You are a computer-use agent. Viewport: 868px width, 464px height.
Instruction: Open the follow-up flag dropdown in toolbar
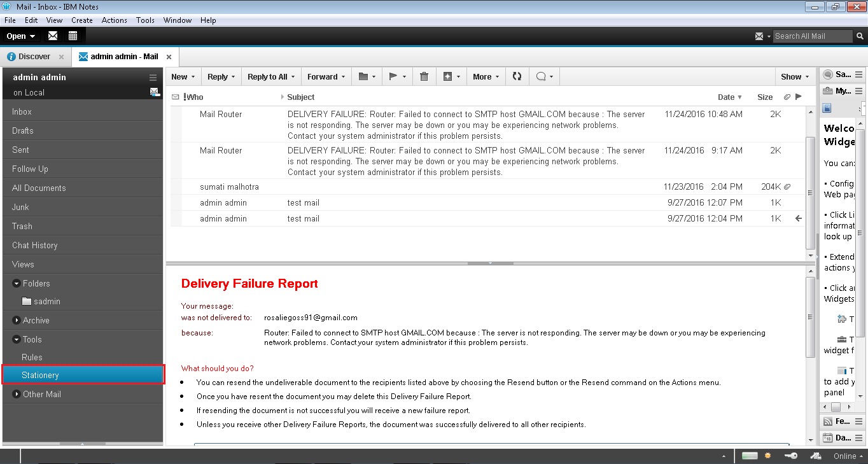coord(397,76)
